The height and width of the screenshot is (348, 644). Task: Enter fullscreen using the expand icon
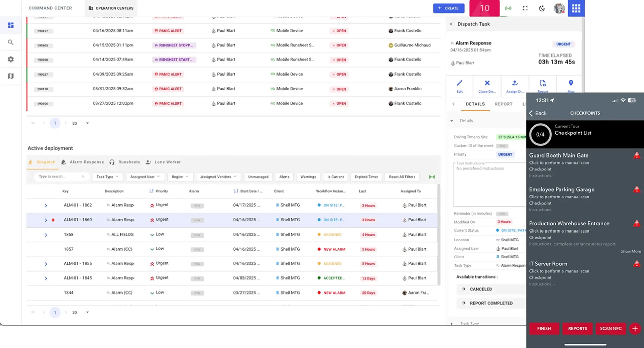click(525, 8)
